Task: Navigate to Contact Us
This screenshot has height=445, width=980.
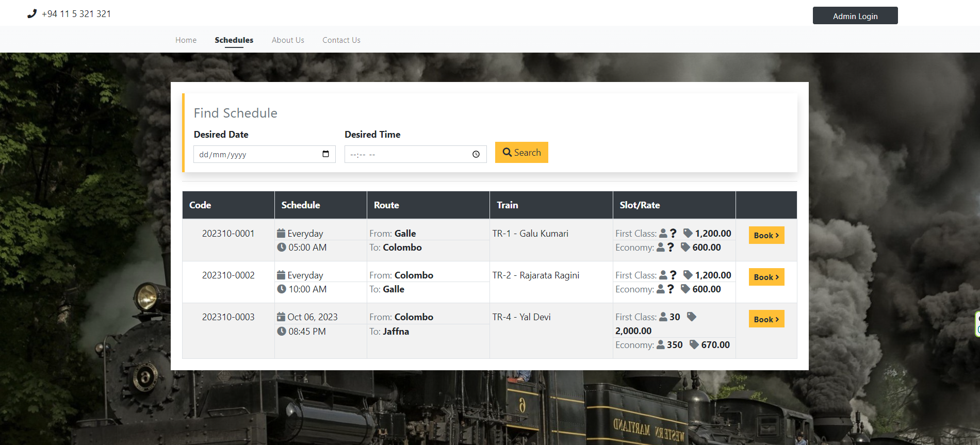Action: coord(341,40)
